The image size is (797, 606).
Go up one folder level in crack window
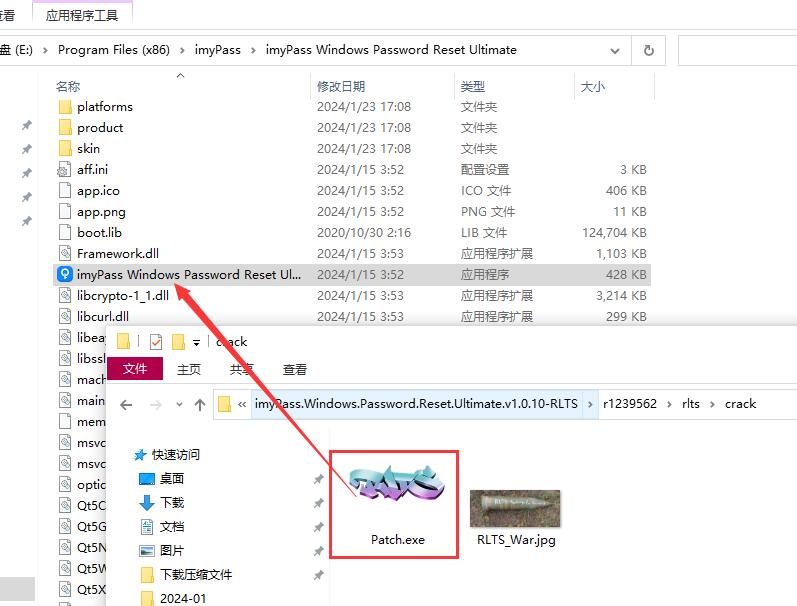tap(200, 405)
